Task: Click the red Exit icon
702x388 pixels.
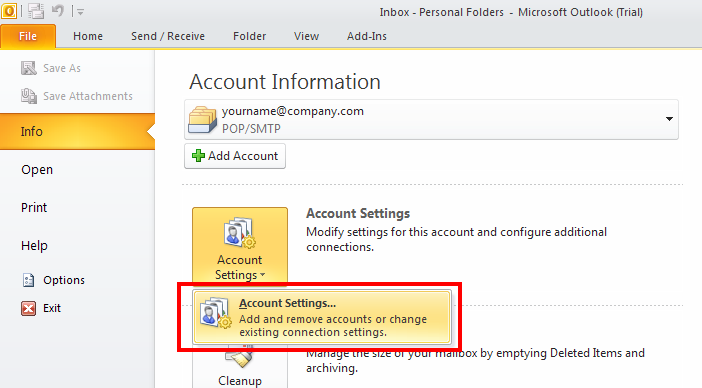Action: click(x=29, y=308)
